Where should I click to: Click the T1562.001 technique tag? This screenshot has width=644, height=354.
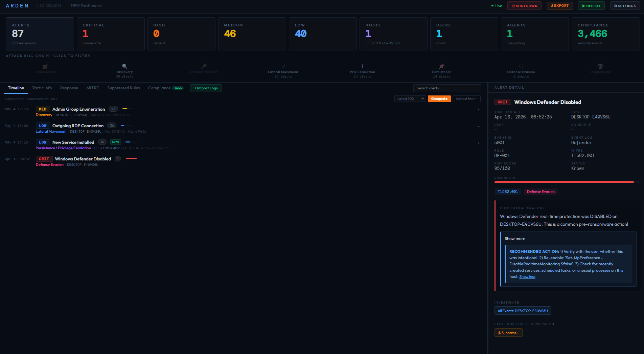508,192
